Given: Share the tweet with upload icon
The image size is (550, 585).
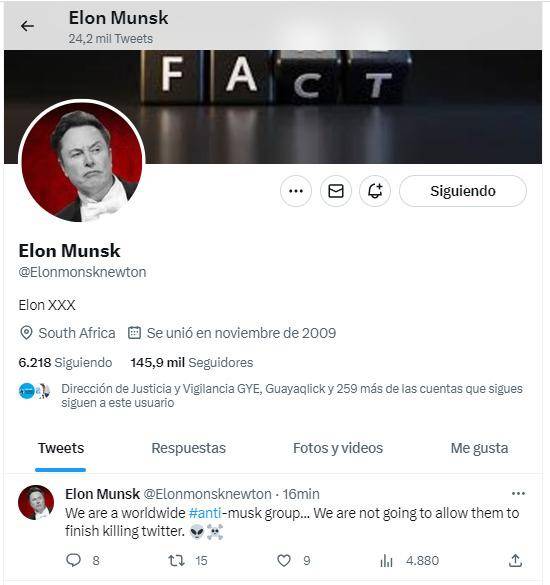Looking at the screenshot, I should (515, 560).
